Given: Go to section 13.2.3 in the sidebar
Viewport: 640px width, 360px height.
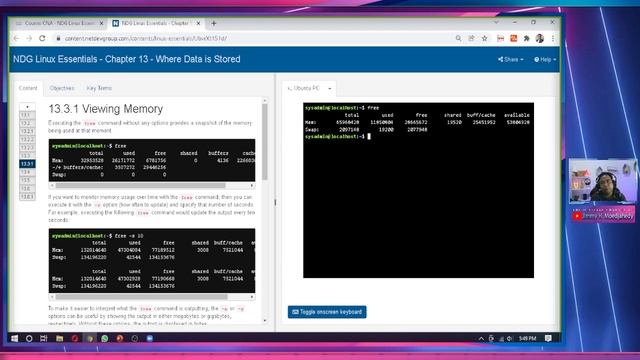Looking at the screenshot, I should 27,148.
